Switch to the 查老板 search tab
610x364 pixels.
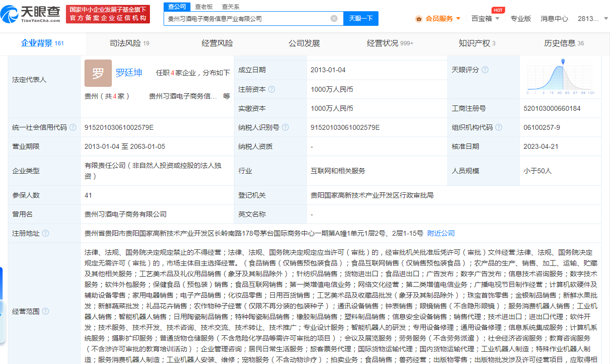[x=204, y=6]
